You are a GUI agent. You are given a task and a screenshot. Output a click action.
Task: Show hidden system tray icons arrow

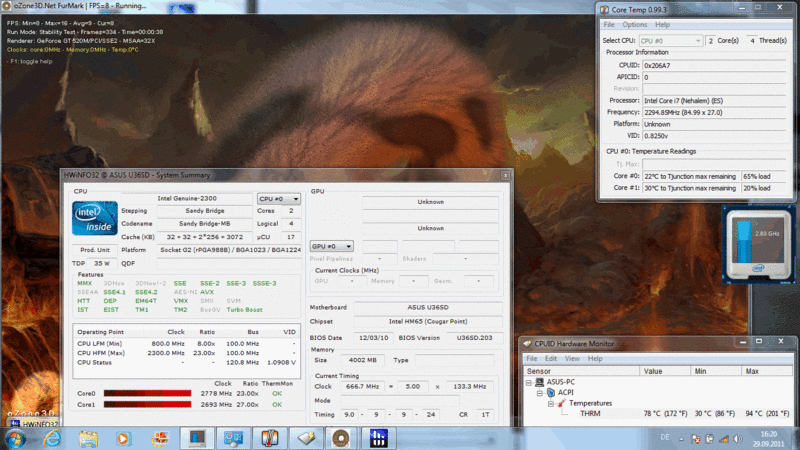pos(681,439)
